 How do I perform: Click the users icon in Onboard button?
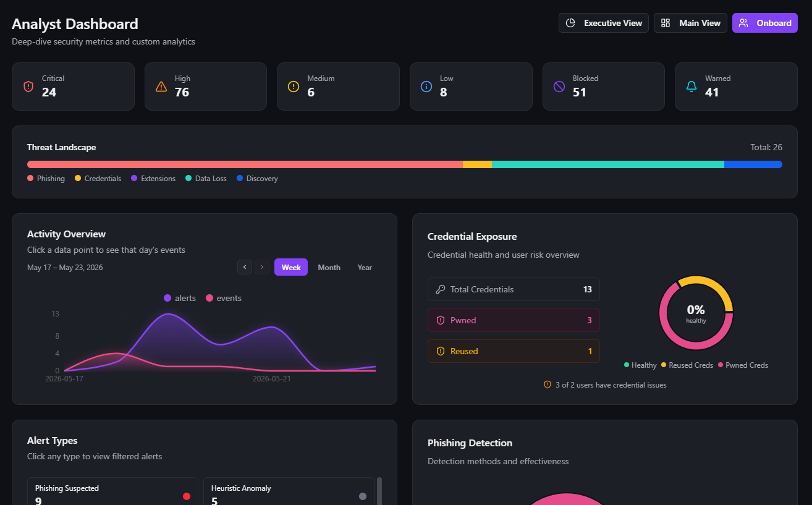743,23
